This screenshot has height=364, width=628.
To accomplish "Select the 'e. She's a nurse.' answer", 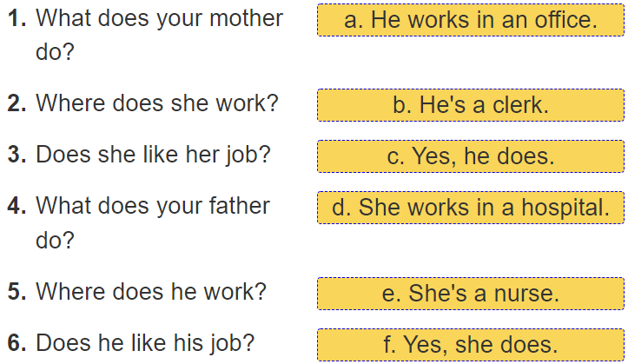I will tap(470, 294).
